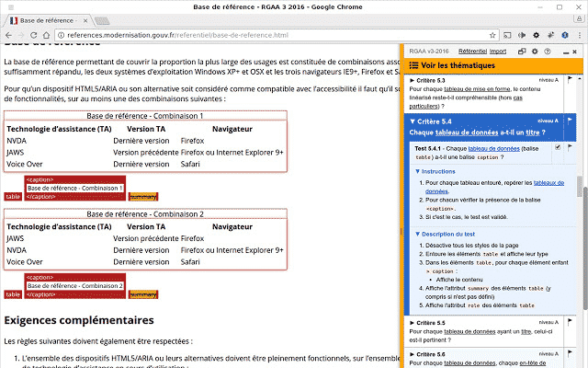Click the URL address bar
Image resolution: width=588 pixels, height=368 pixels.
tap(277, 35)
